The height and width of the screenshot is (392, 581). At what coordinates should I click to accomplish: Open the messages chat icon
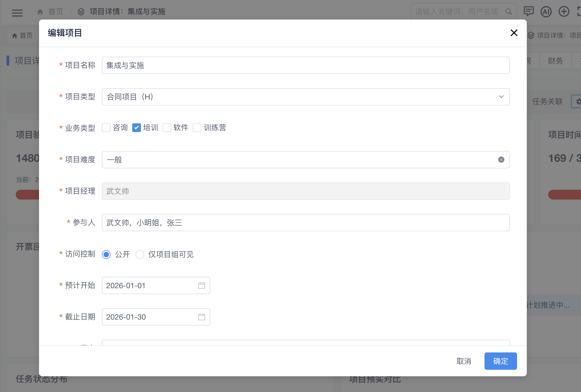pos(528,11)
